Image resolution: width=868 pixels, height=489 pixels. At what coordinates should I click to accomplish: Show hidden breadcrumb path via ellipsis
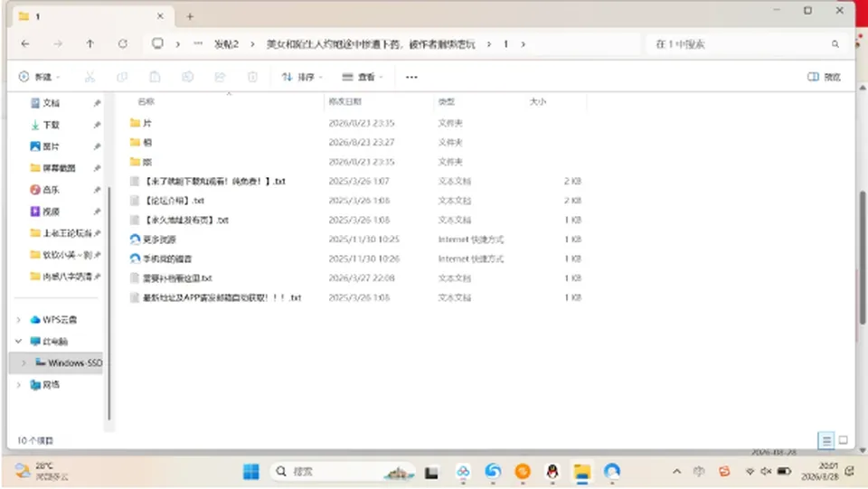point(198,43)
